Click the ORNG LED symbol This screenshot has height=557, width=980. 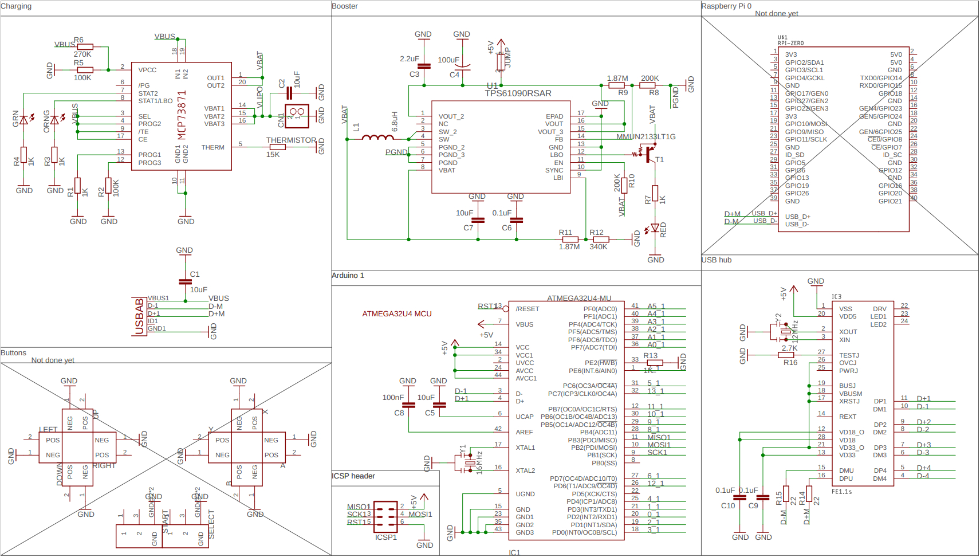click(54, 120)
